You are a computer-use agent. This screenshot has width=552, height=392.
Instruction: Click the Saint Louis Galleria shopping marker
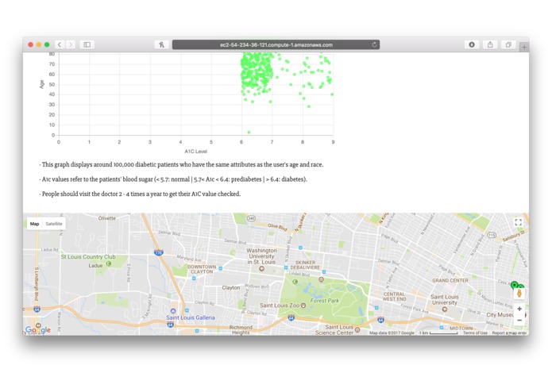[x=173, y=311]
